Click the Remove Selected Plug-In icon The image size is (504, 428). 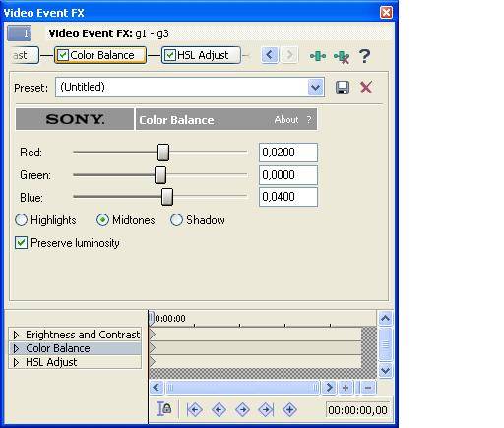point(342,57)
